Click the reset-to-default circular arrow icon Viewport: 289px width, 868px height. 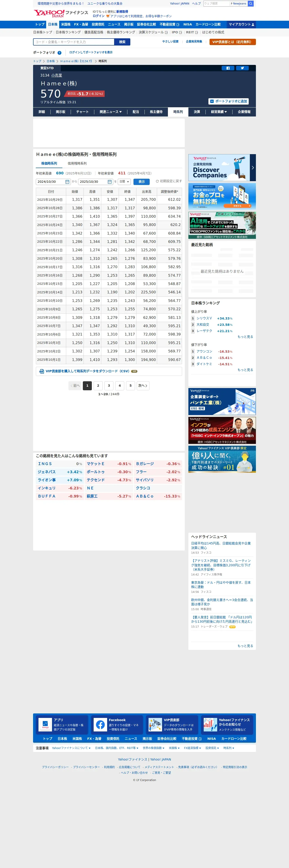click(x=157, y=181)
